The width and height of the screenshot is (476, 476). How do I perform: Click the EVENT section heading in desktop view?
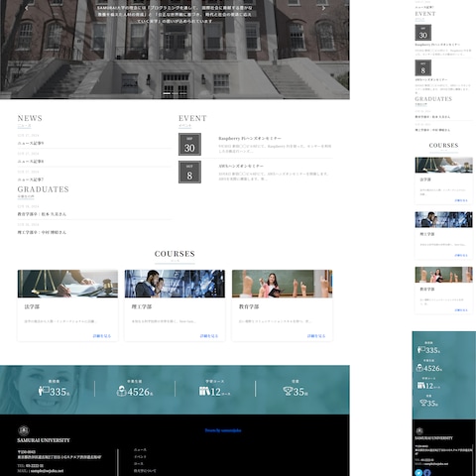[192, 118]
